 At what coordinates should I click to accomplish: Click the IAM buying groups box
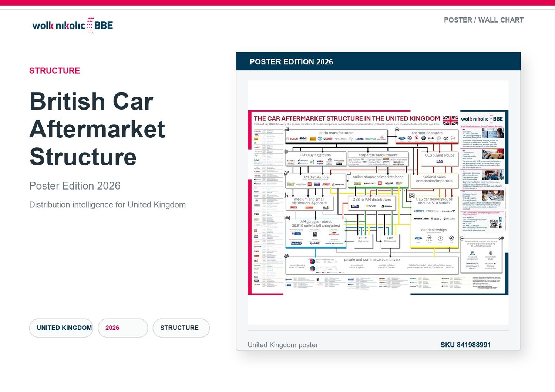click(x=316, y=159)
